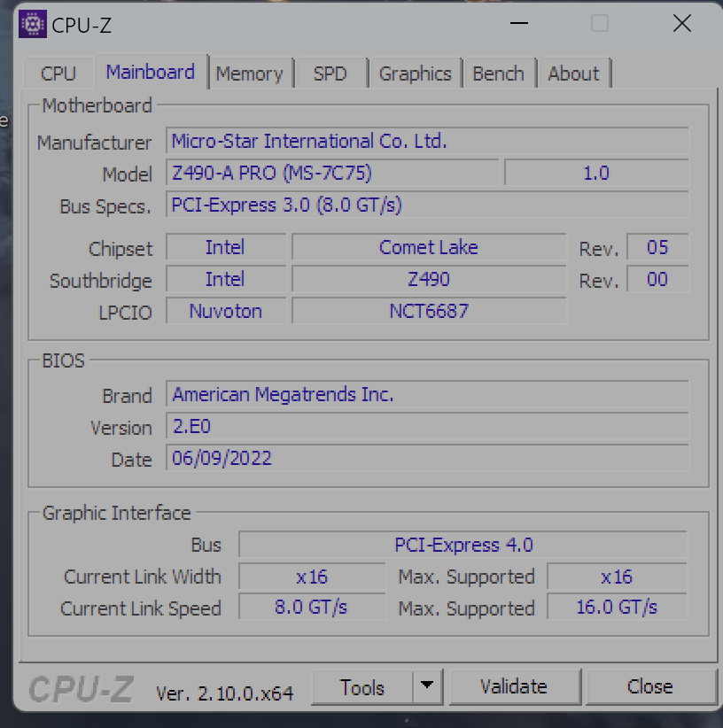Click LPCIO chip NCT6687

(x=429, y=311)
